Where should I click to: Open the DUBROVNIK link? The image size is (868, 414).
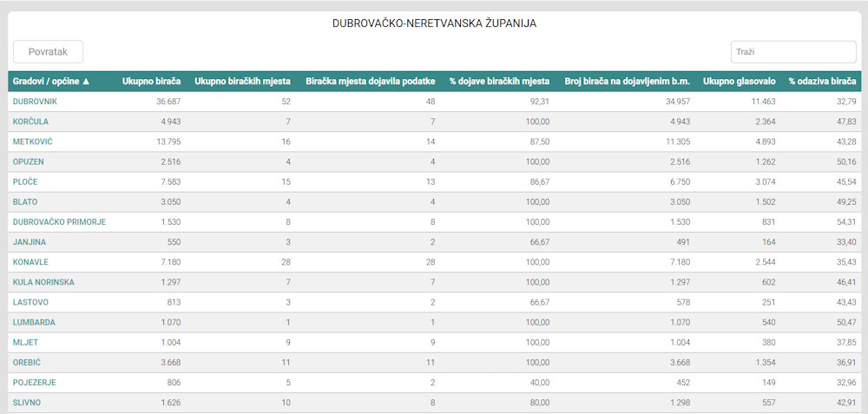click(x=35, y=102)
